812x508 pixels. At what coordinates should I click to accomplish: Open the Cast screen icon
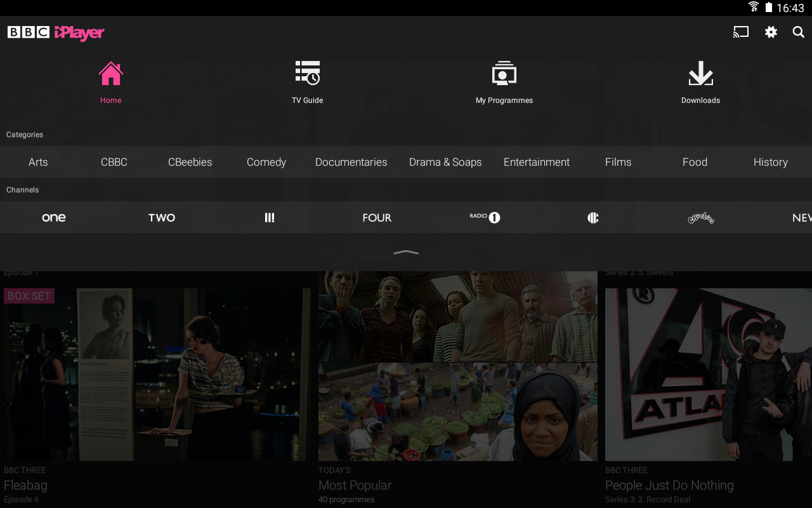tap(741, 32)
